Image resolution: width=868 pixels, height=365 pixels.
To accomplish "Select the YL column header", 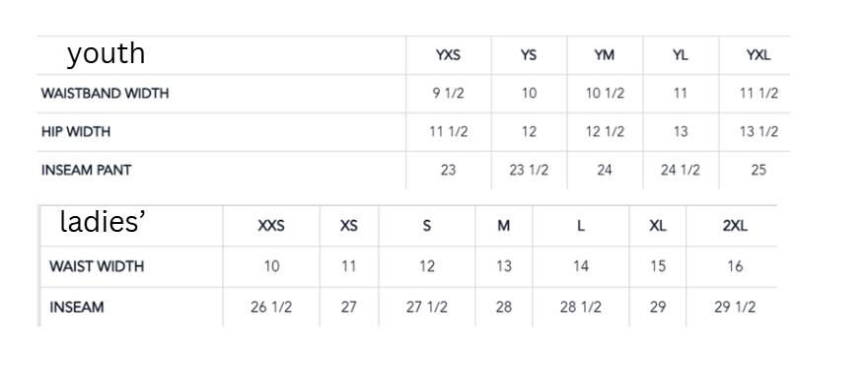I will (x=681, y=55).
